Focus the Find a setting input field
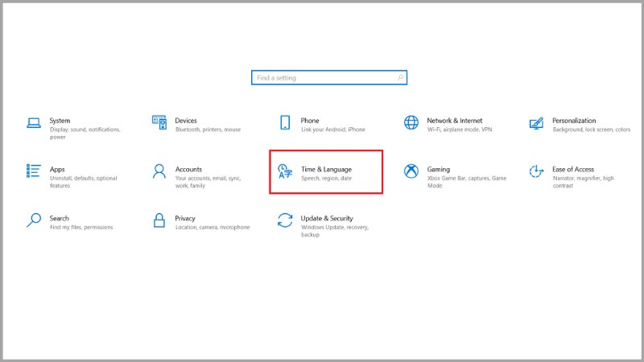The height and width of the screenshot is (362, 644). point(329,77)
